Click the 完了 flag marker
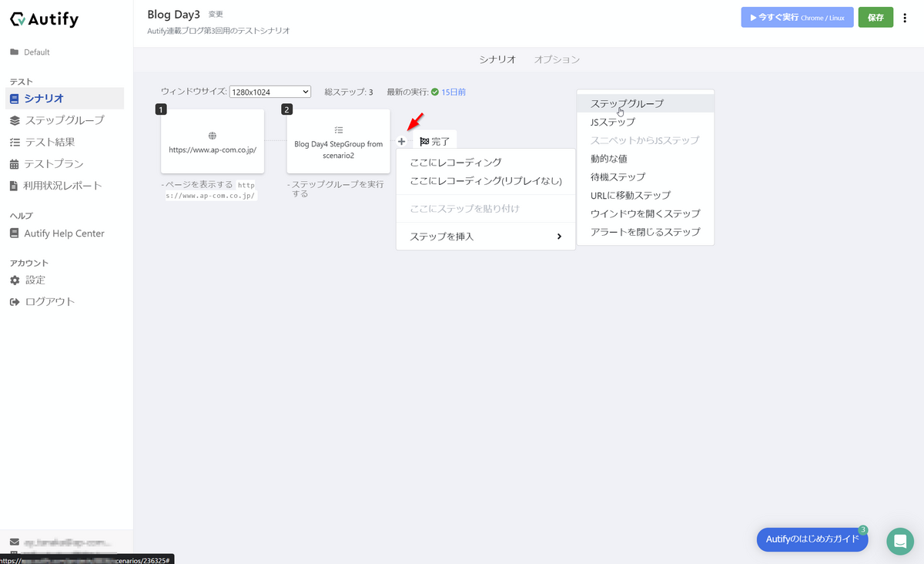The height and width of the screenshot is (564, 924). coord(435,142)
